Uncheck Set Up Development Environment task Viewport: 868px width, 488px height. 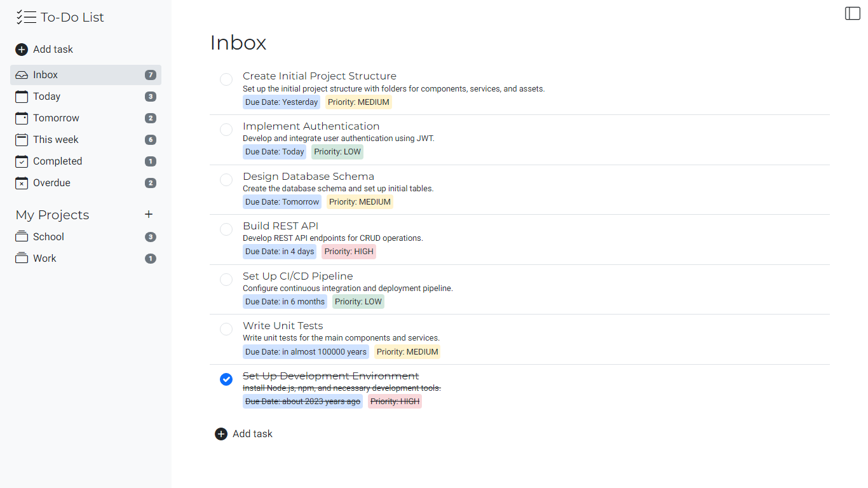click(x=226, y=379)
